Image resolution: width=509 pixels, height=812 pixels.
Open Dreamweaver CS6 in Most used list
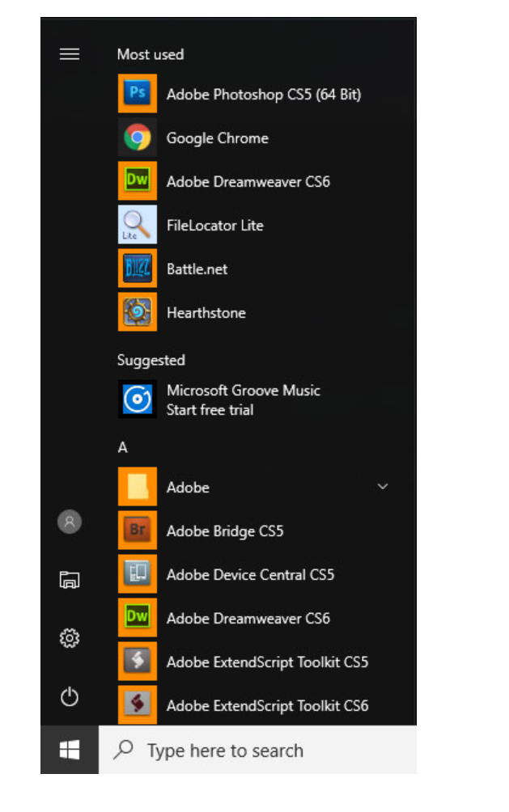point(248,182)
